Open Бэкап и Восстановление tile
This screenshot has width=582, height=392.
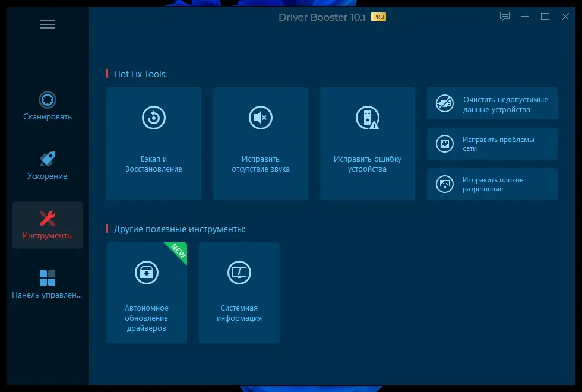(x=154, y=144)
